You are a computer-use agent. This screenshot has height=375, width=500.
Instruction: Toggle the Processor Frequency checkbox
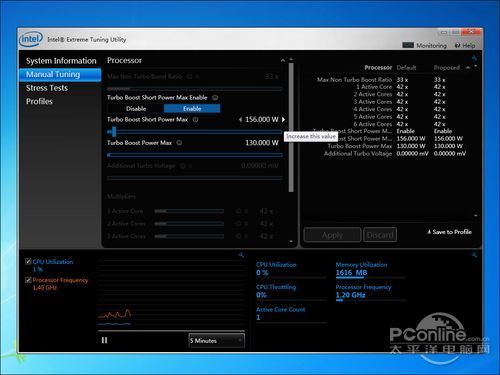coord(28,280)
